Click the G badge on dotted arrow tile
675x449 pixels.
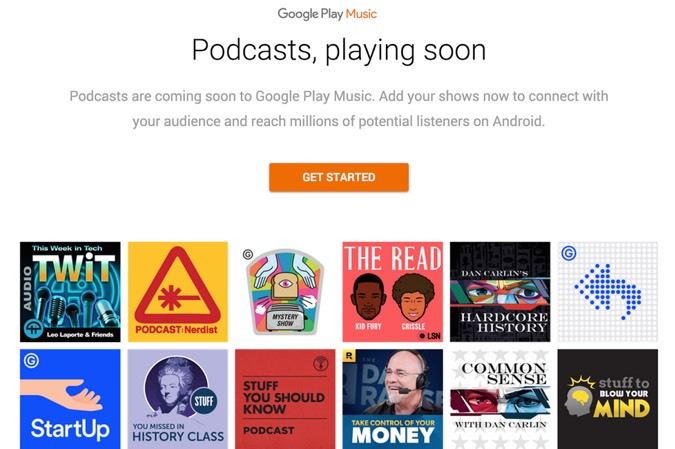click(x=569, y=253)
